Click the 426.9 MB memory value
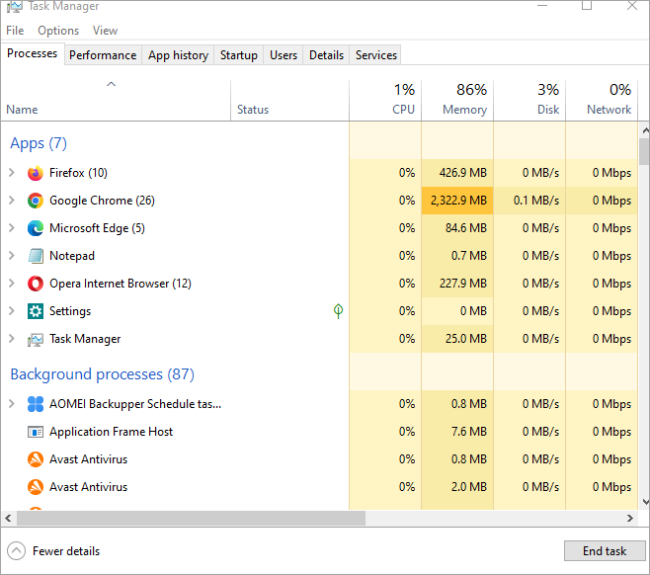 pos(463,173)
